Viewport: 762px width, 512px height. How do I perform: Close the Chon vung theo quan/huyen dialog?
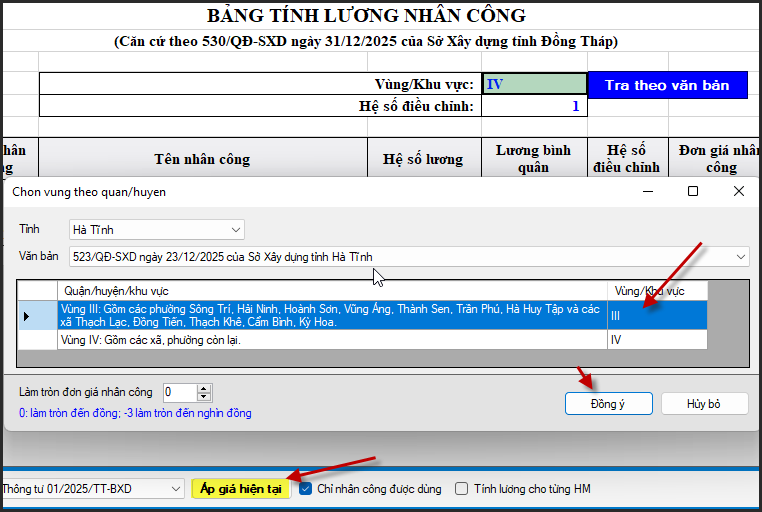pos(738,191)
